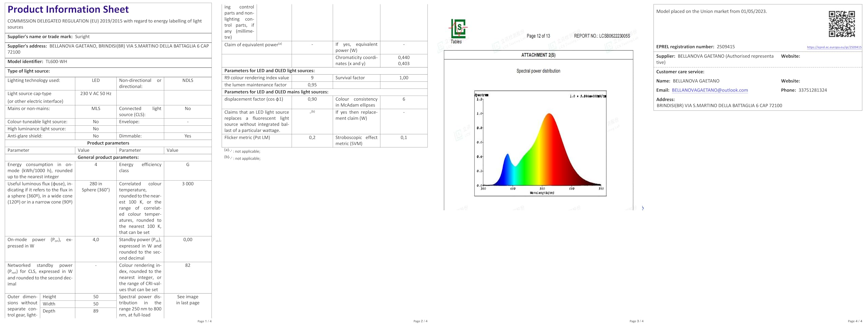Select the on-mode power value "4,0"
The height and width of the screenshot is (324, 868).
pyautogui.click(x=96, y=240)
